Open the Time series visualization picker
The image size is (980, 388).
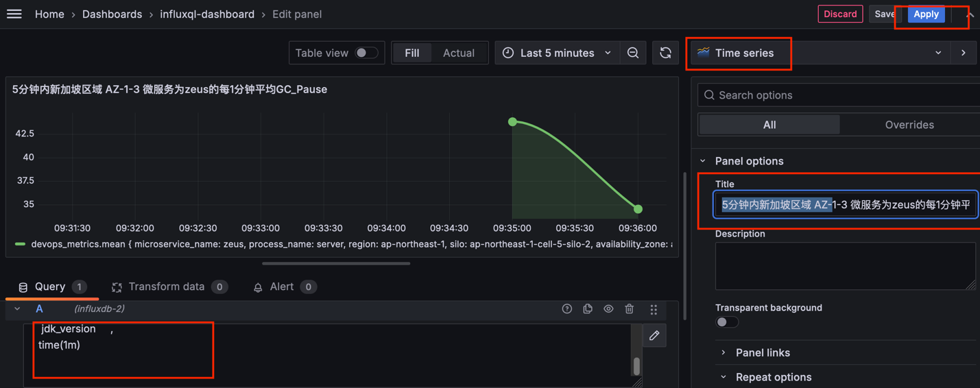[820, 53]
